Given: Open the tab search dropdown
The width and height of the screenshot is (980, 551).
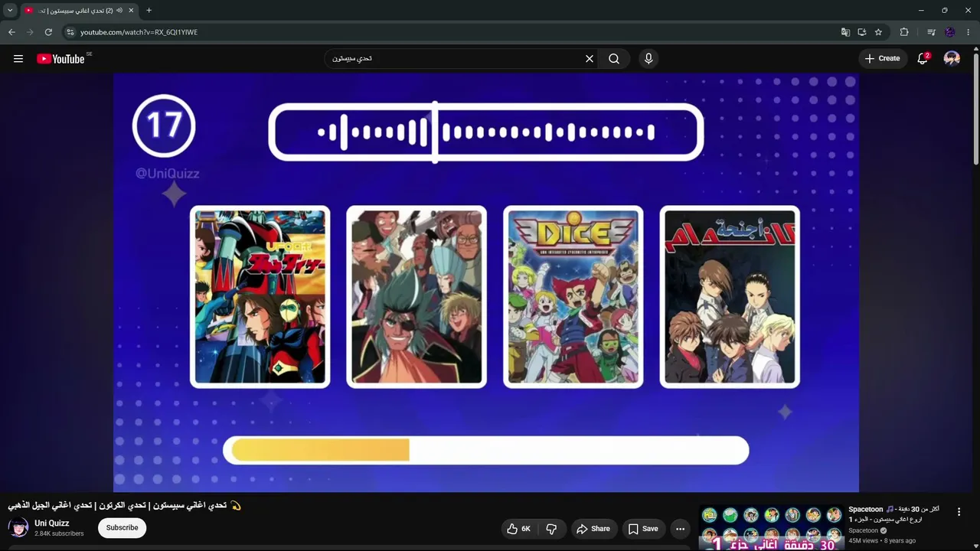Looking at the screenshot, I should tap(10, 11).
